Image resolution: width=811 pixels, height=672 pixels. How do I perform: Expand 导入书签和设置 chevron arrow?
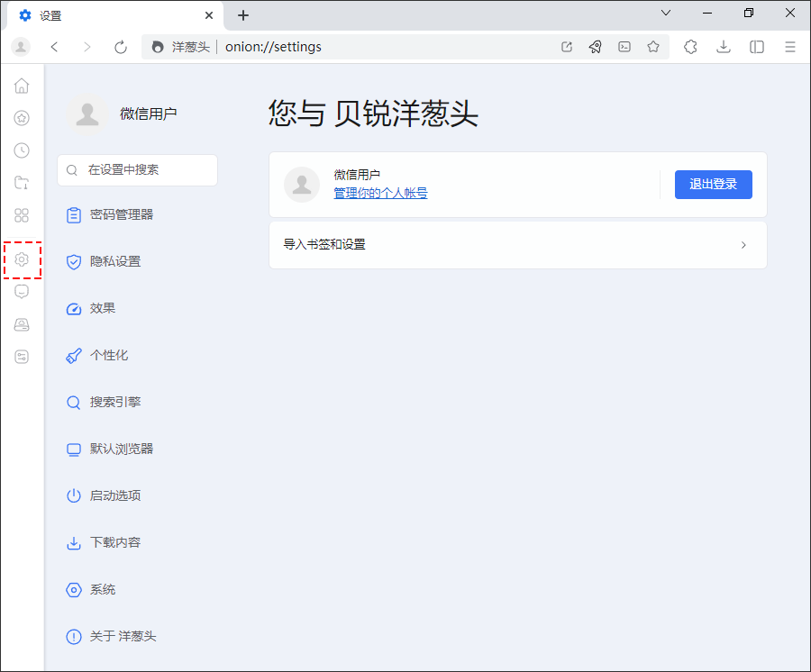pos(743,245)
